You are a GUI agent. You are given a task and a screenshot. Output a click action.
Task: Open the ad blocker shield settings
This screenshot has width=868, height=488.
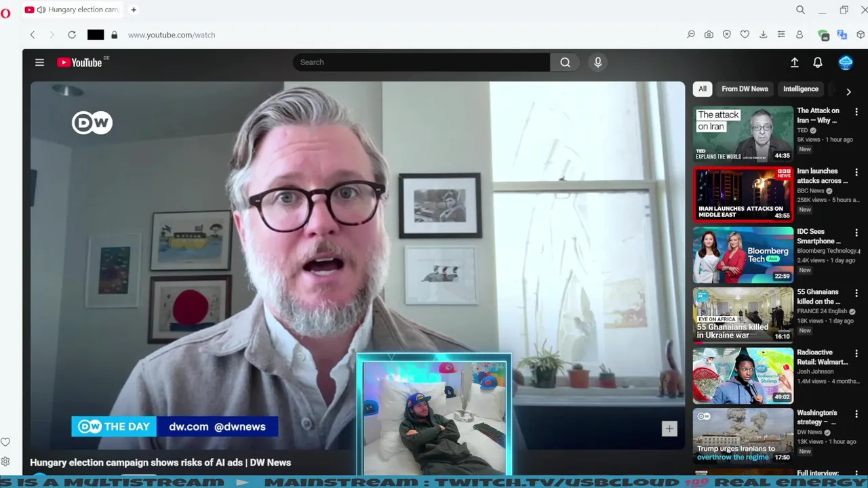pyautogui.click(x=727, y=35)
